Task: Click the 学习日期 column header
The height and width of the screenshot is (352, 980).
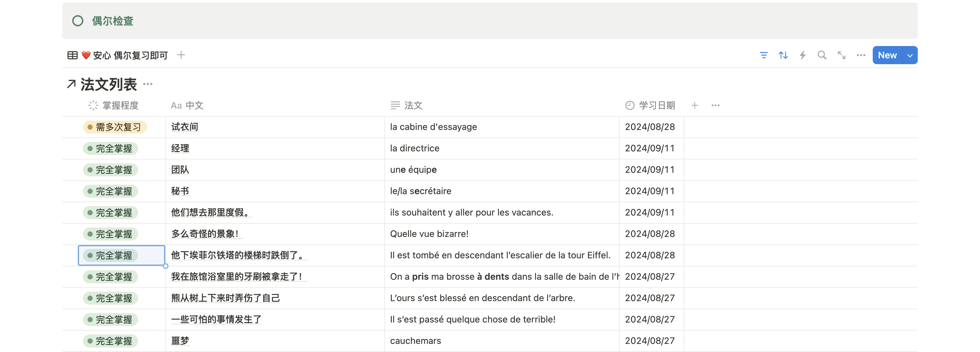Action: [650, 105]
